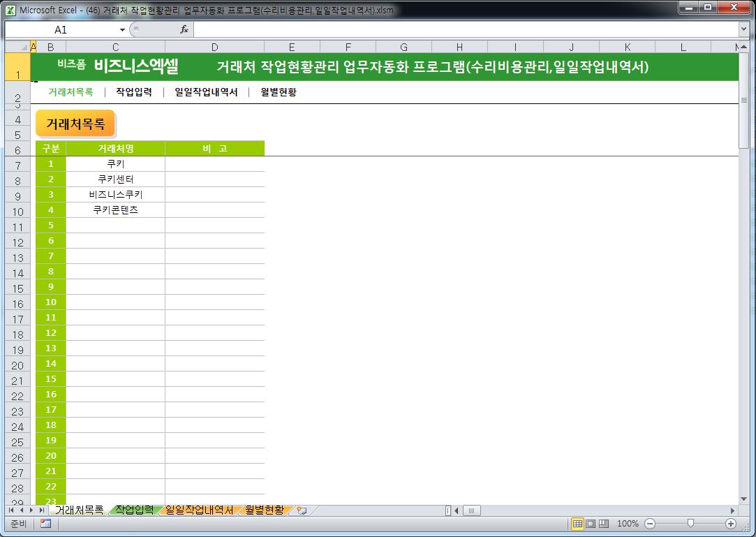Click the Select All corner button
The image size is (756, 537).
point(17,47)
